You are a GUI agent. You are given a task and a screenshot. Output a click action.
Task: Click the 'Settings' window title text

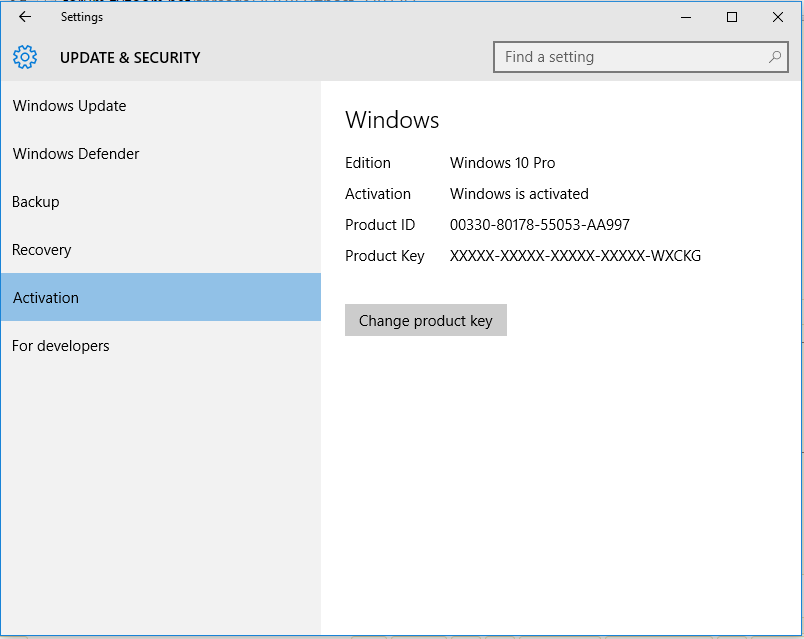[82, 17]
